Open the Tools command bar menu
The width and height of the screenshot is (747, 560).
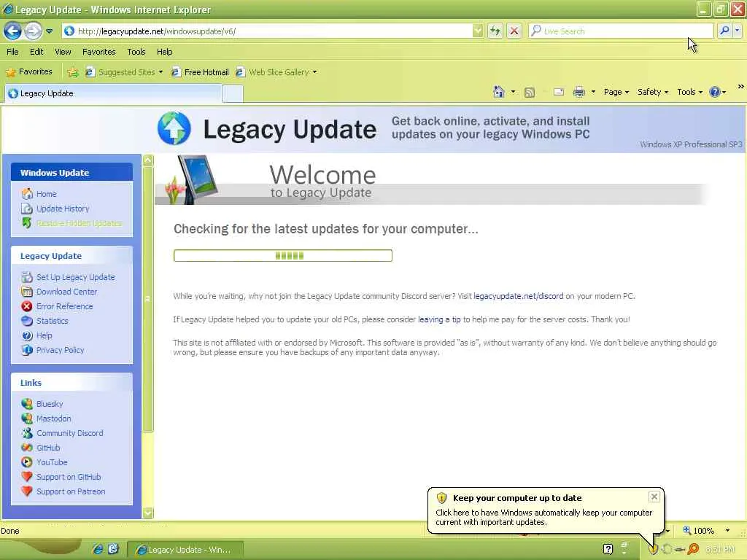pos(690,92)
